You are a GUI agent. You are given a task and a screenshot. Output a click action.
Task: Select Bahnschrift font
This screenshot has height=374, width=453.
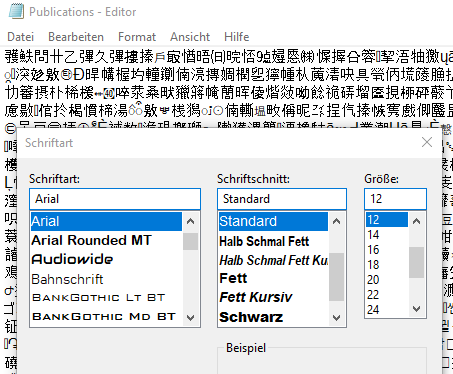(106, 279)
